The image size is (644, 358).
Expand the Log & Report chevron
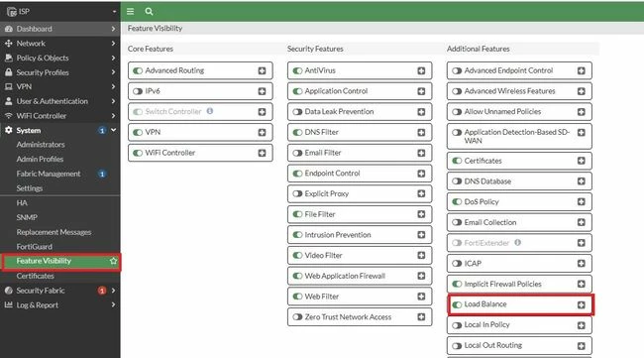[113, 305]
